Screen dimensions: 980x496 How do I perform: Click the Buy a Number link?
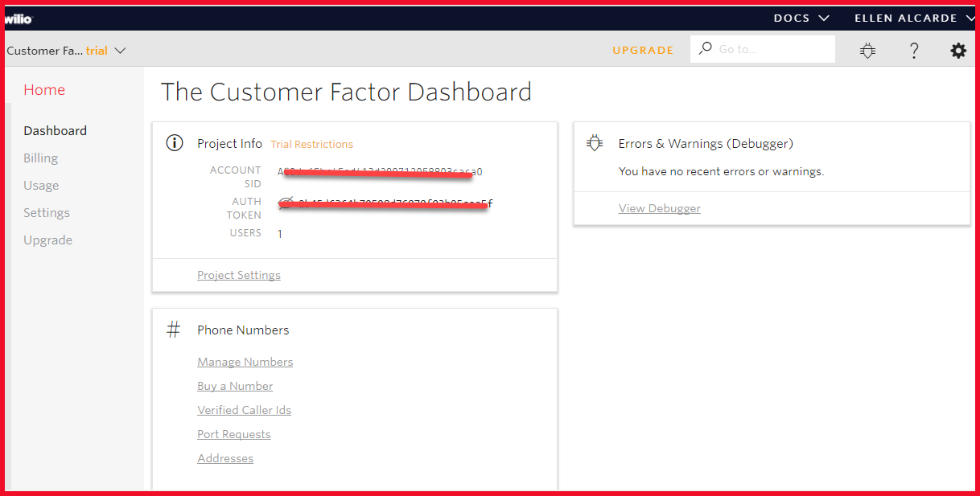pyautogui.click(x=235, y=386)
